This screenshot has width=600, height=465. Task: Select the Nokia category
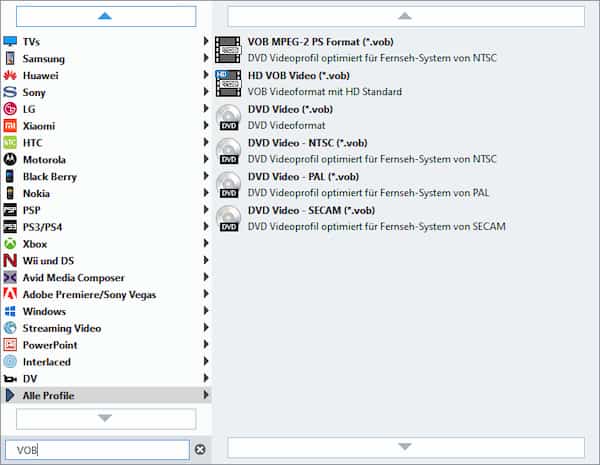[x=106, y=193]
